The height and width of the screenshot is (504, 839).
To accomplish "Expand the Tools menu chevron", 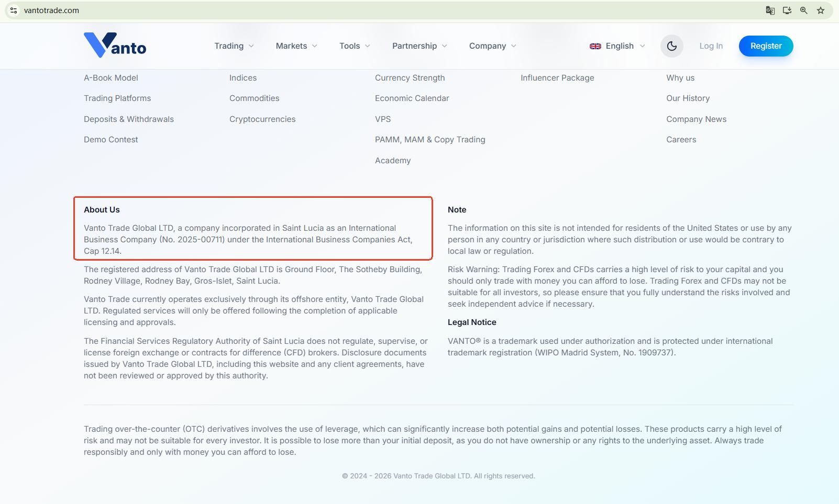I will coord(368,46).
